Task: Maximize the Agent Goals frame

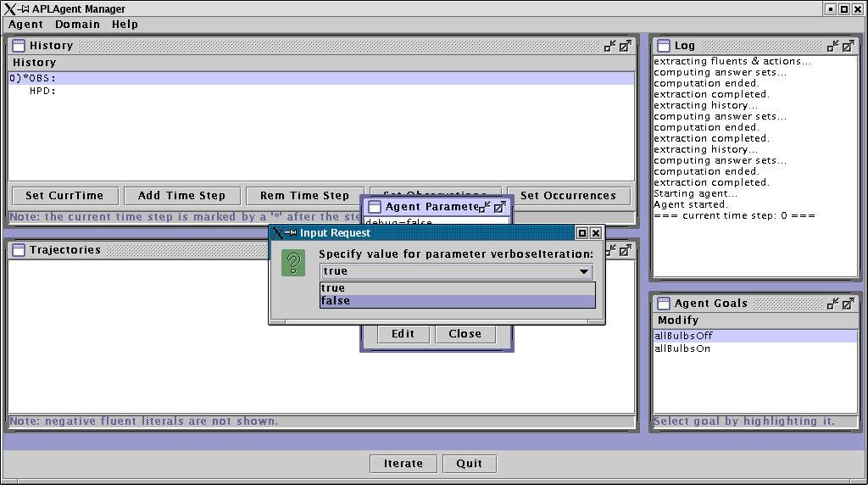Action: click(x=848, y=304)
